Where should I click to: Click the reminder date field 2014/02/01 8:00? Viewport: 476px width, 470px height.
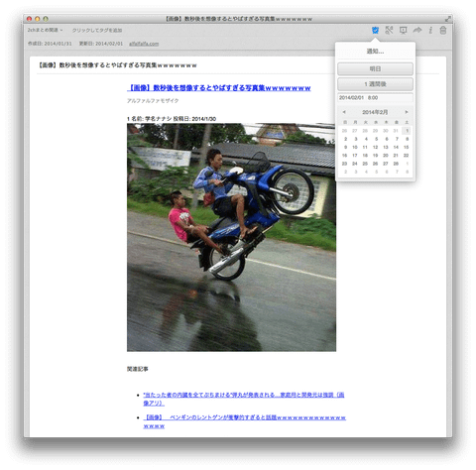[375, 98]
